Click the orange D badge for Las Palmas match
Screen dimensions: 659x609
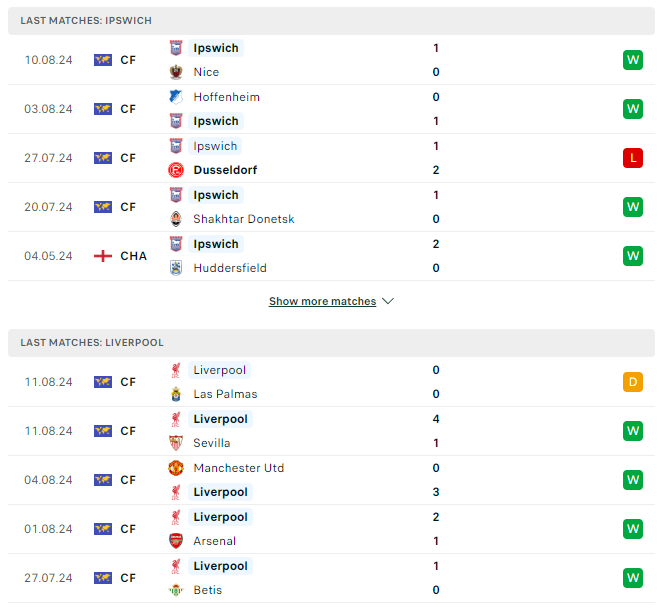[x=632, y=382]
